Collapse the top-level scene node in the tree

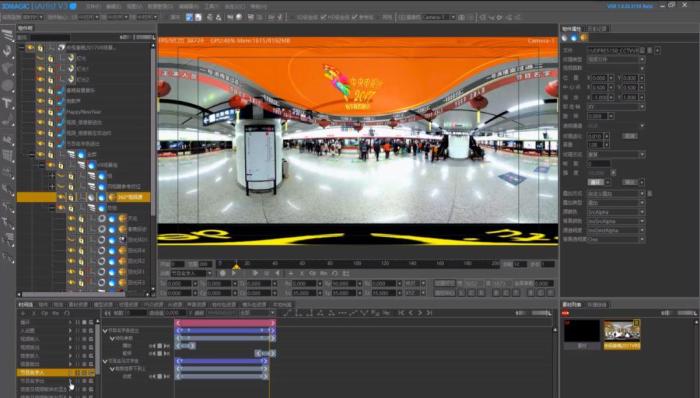21,47
